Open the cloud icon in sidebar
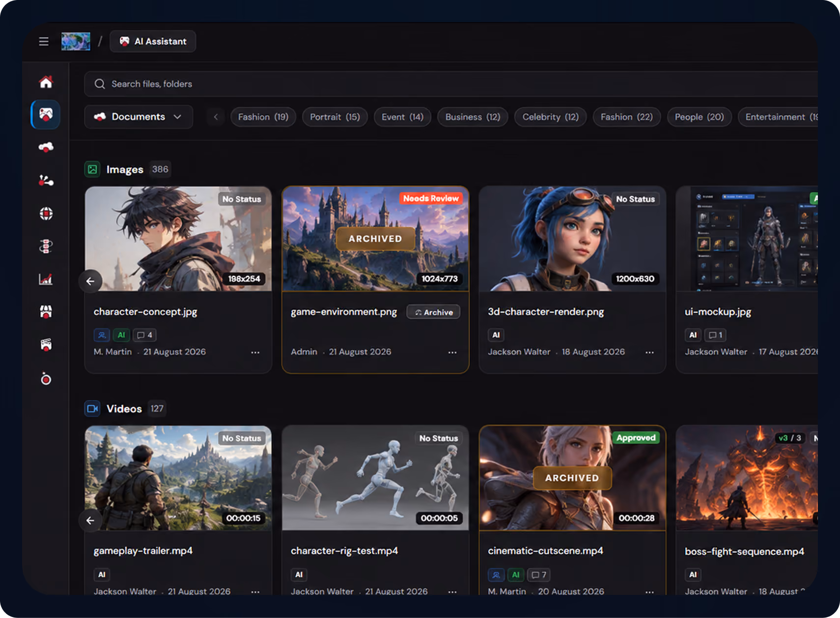Viewport: 840px width, 618px height. (46, 147)
